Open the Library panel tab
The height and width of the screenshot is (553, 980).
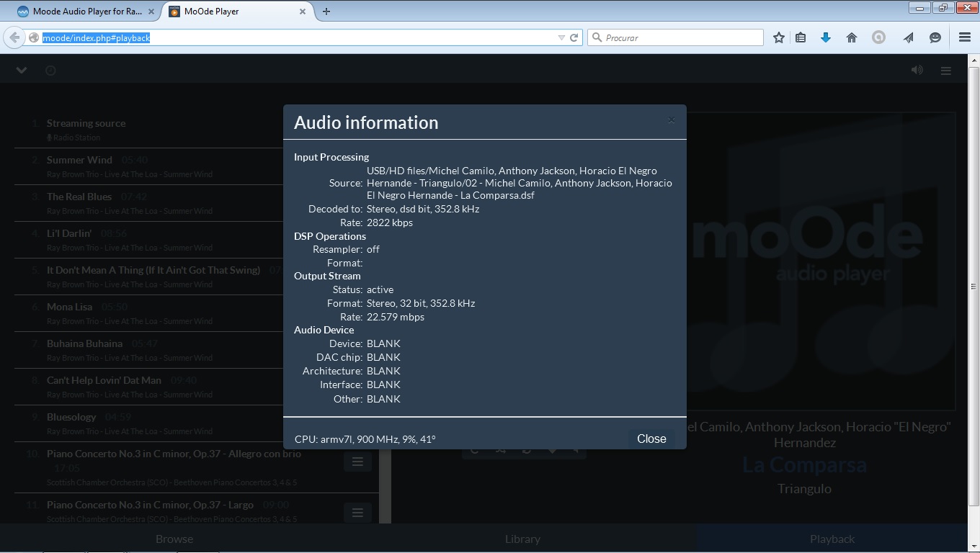522,539
